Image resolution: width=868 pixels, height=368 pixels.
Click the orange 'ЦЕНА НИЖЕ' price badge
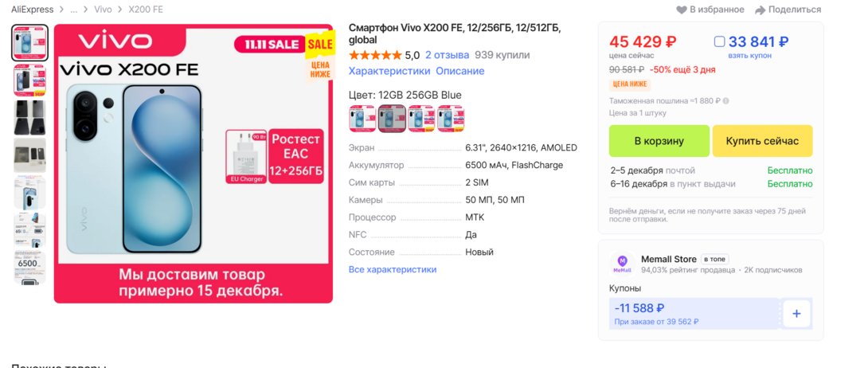click(630, 84)
